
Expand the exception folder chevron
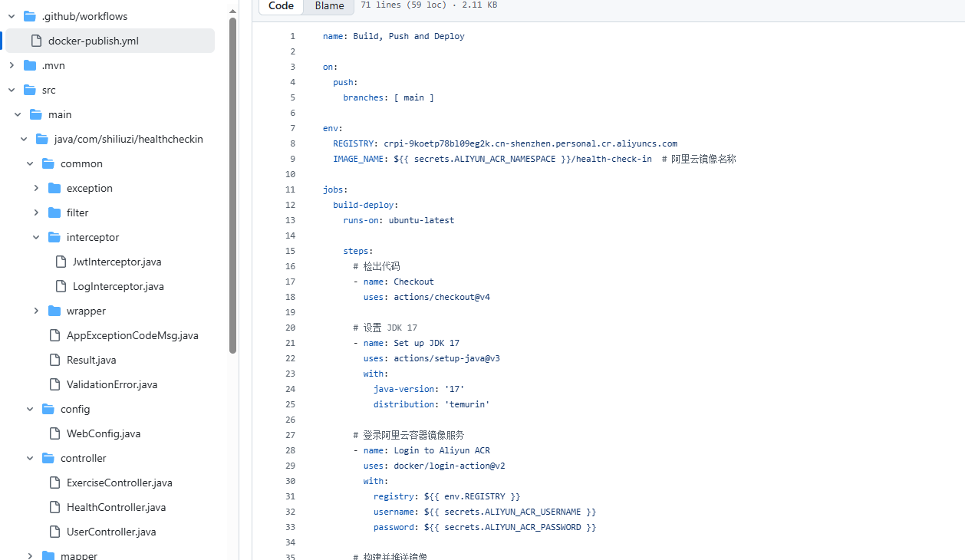click(36, 188)
